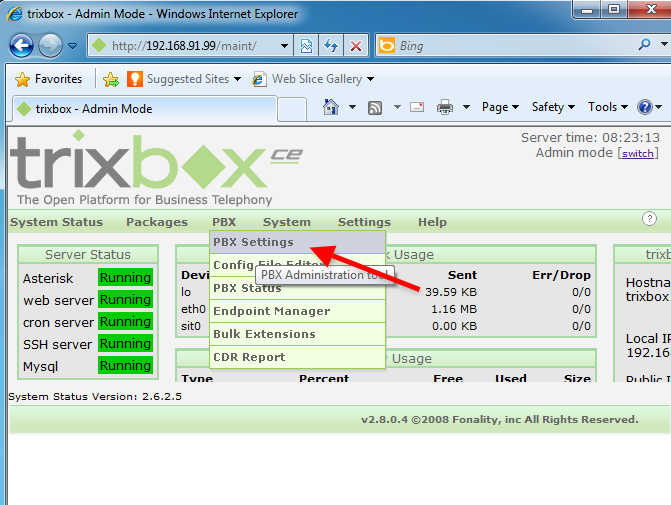Open a new blank browser tab
The width and height of the screenshot is (671, 505).
click(292, 109)
